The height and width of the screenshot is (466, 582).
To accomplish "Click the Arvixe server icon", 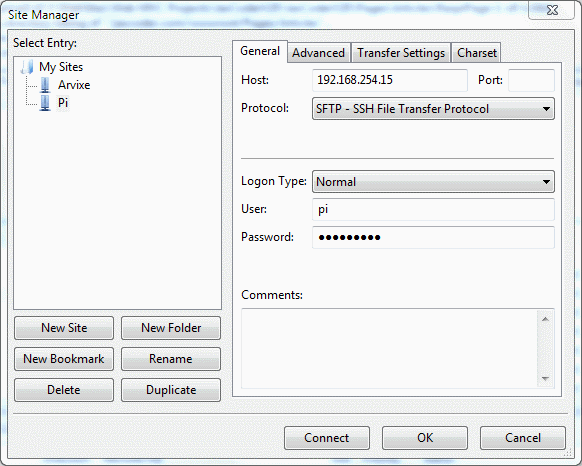I will click(45, 85).
